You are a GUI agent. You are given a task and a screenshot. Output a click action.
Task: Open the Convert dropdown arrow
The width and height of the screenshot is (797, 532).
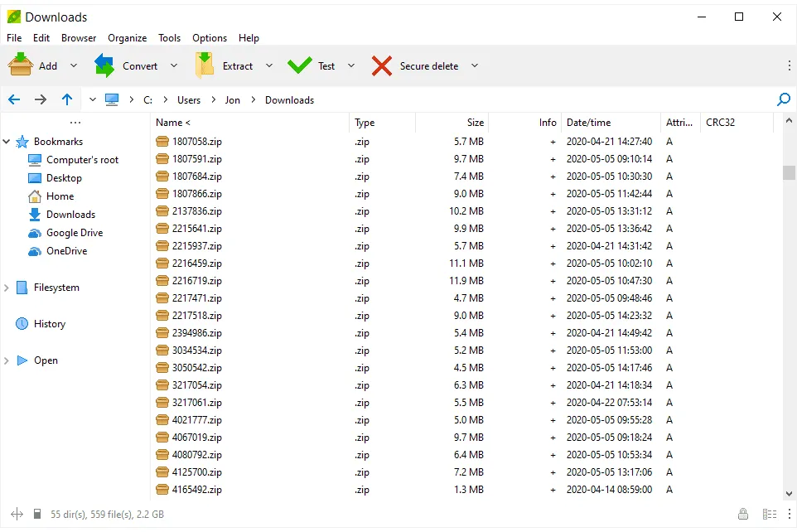pyautogui.click(x=174, y=65)
